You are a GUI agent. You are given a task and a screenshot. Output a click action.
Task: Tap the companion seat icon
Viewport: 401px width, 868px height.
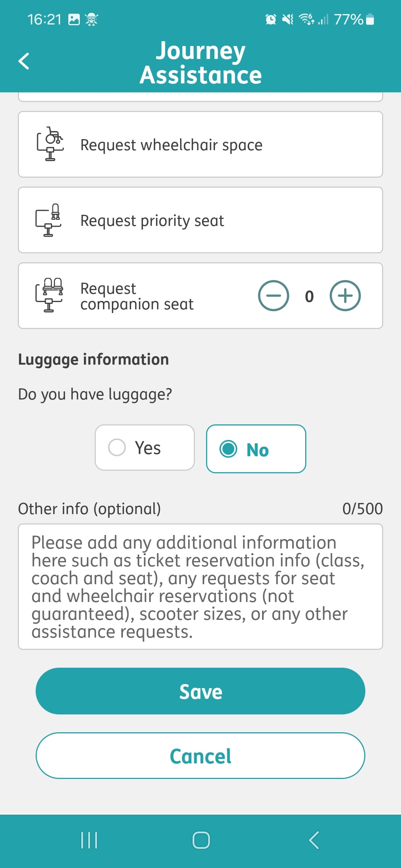pos(49,295)
